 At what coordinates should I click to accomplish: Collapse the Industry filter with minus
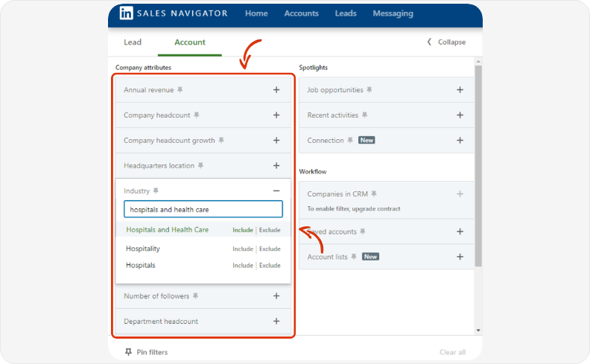(x=276, y=191)
